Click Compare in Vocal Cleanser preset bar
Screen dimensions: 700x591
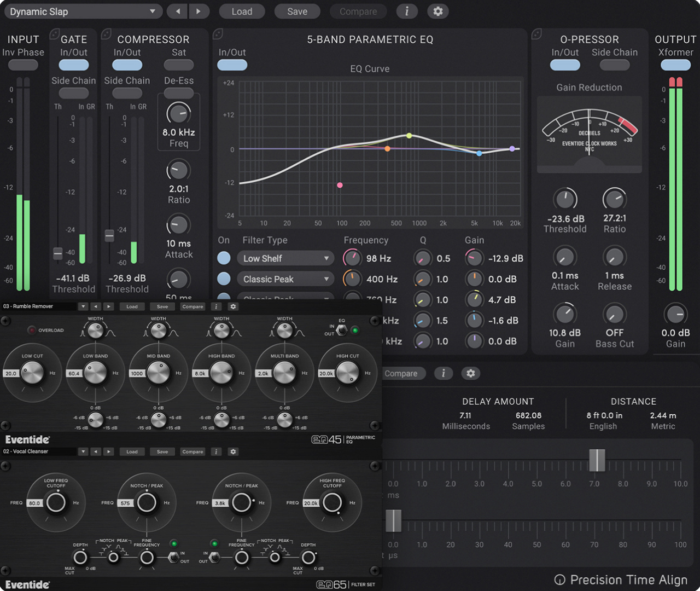[192, 451]
